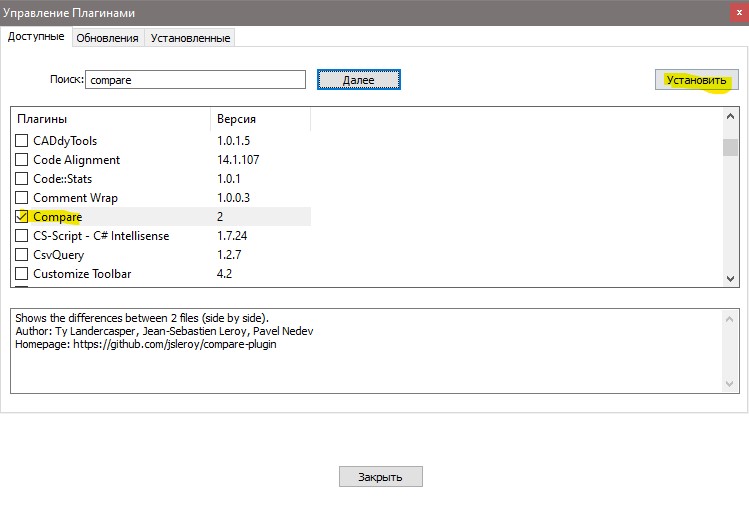Switch to the Доступные tab
The height and width of the screenshot is (508, 749).
click(x=36, y=37)
